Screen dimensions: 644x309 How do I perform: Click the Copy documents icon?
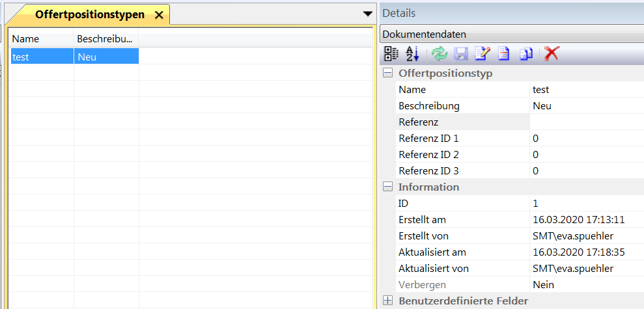526,54
